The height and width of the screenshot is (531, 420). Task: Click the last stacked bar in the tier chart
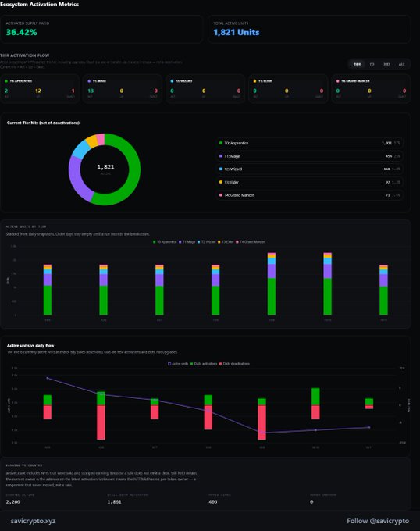tap(383, 290)
